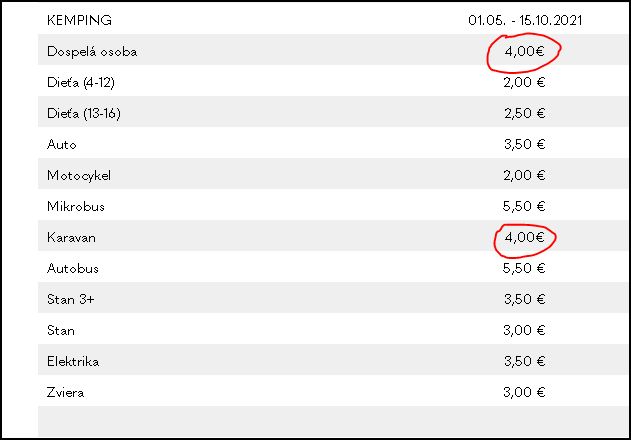Click the Zviera row label
Screen dimensions: 631x440
click(x=65, y=392)
